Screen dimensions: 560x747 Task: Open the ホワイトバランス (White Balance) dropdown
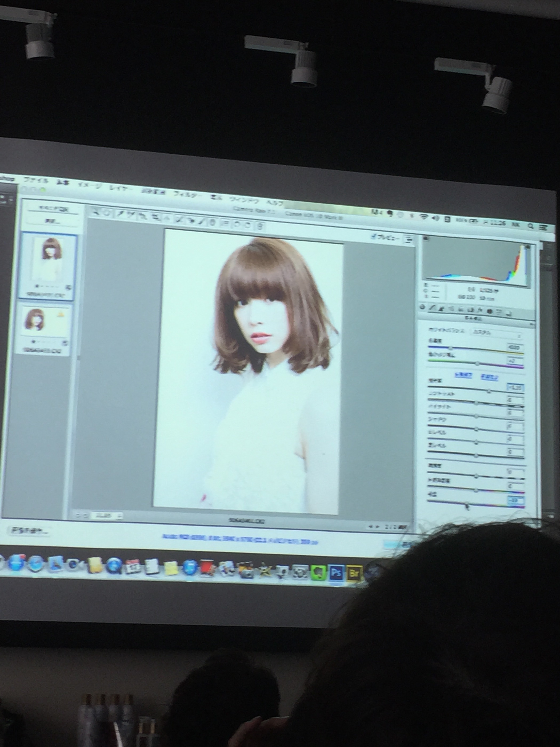[x=496, y=334]
